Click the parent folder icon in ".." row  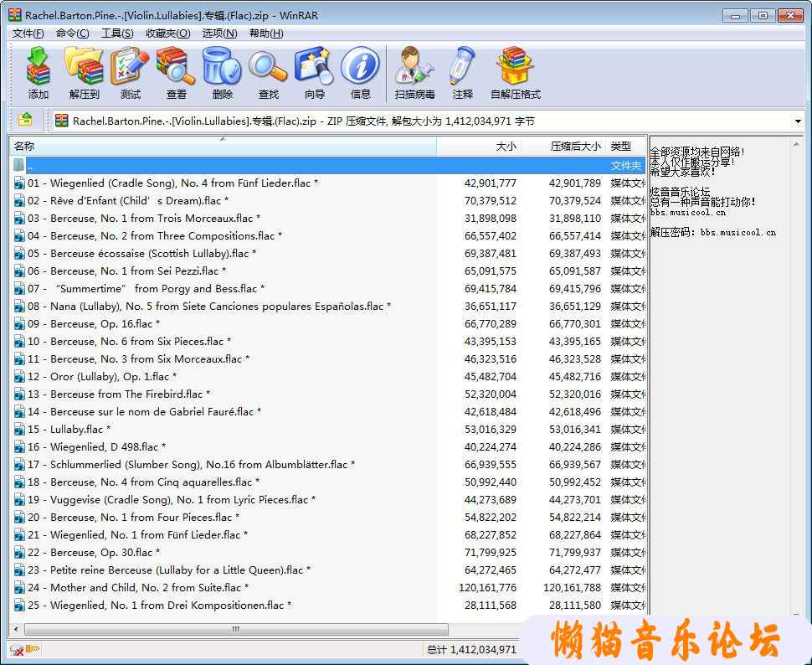[x=19, y=165]
